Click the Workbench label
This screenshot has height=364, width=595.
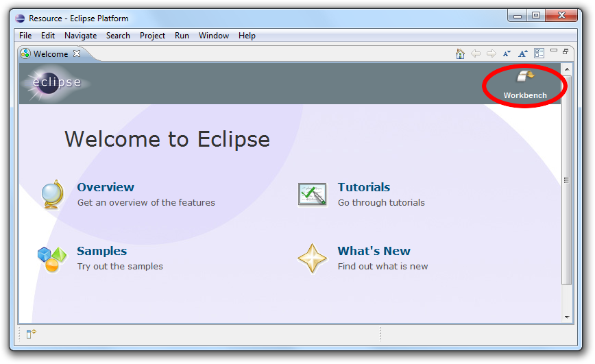(525, 95)
